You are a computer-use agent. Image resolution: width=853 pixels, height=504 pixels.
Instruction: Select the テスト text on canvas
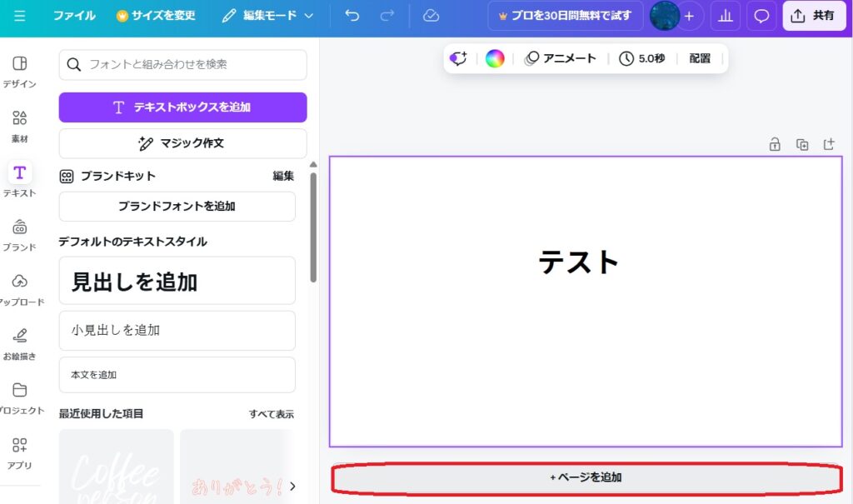point(578,262)
